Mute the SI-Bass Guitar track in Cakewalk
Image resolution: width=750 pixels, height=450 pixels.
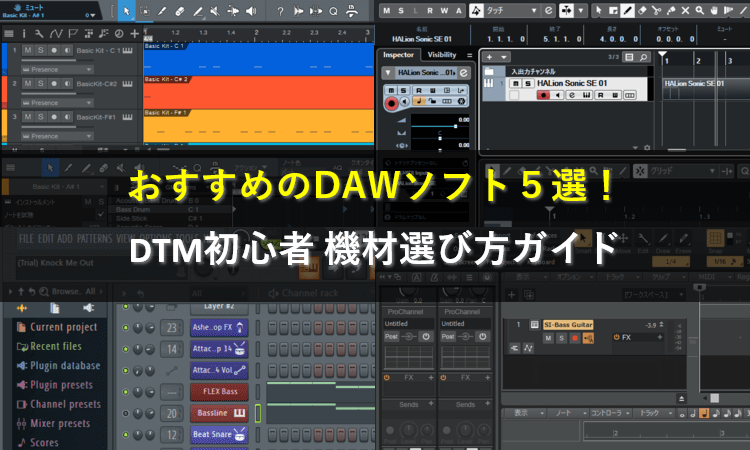pyautogui.click(x=548, y=338)
